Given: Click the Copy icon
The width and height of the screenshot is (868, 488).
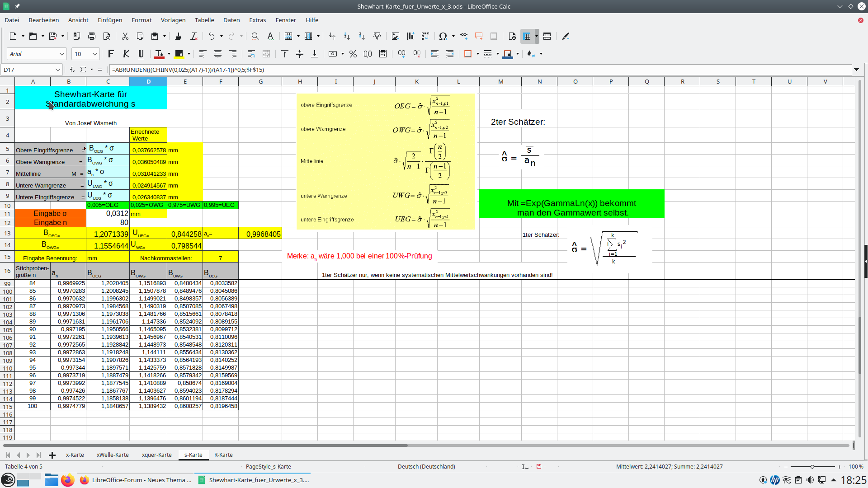Looking at the screenshot, I should pos(140,36).
